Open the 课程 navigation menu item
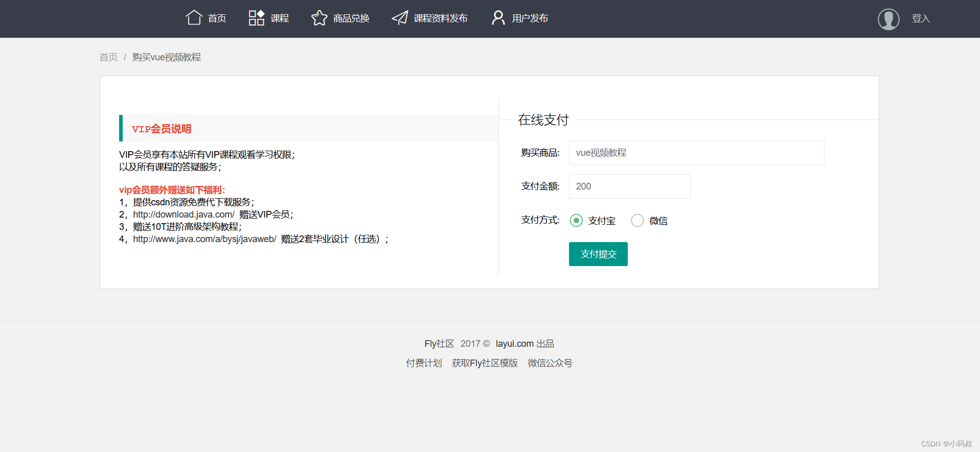 click(x=280, y=18)
